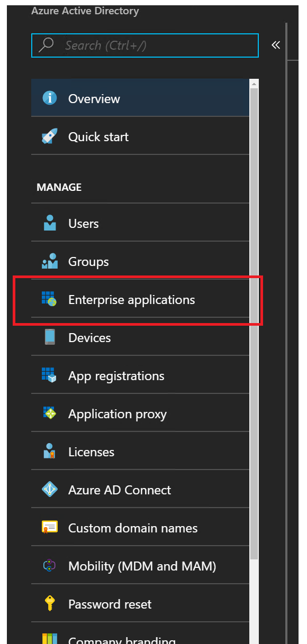Click the Password reset key icon
Image resolution: width=307 pixels, height=644 pixels.
coord(50,603)
